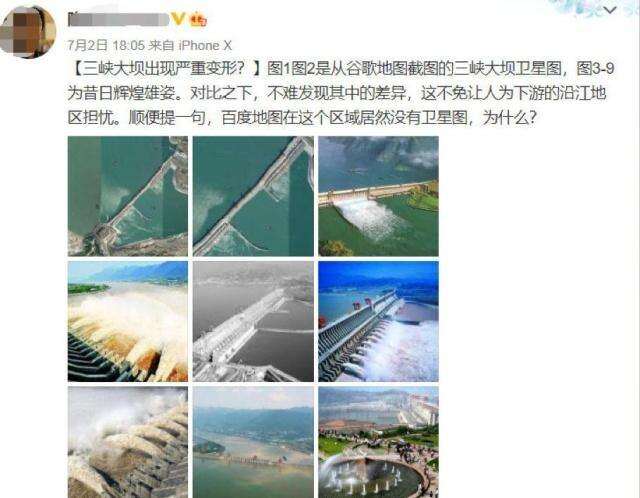The height and width of the screenshot is (498, 640).
Task: Open the 7月2日 18:05 timestamp link
Action: click(106, 45)
